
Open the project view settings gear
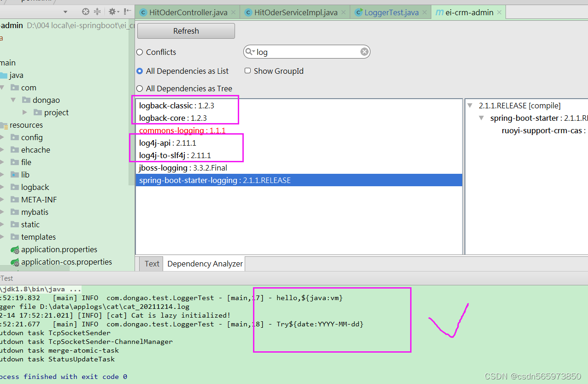click(x=112, y=12)
